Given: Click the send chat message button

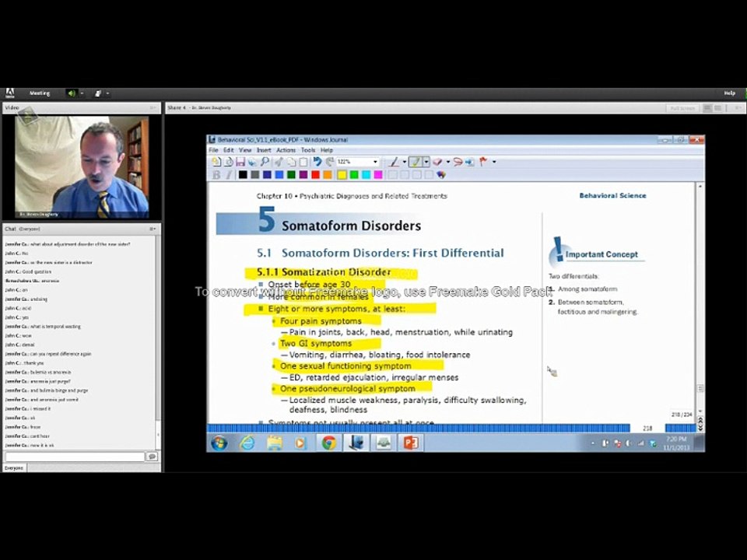Looking at the screenshot, I should click(152, 457).
